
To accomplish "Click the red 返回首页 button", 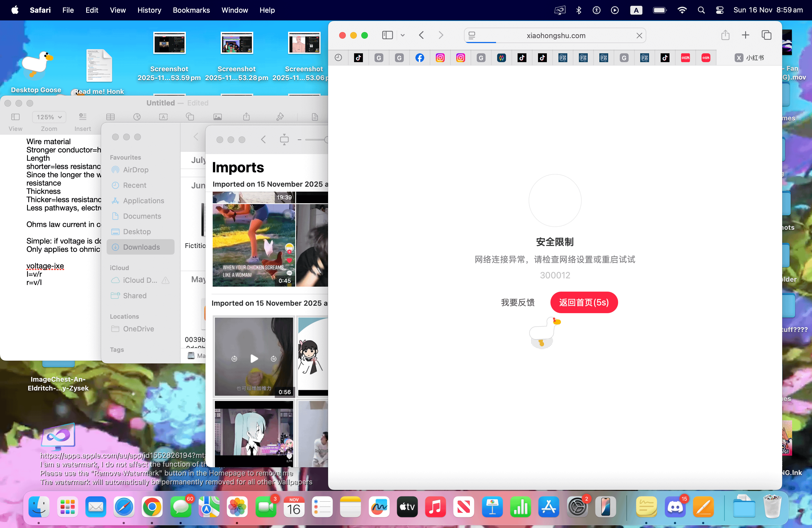I will 584,302.
